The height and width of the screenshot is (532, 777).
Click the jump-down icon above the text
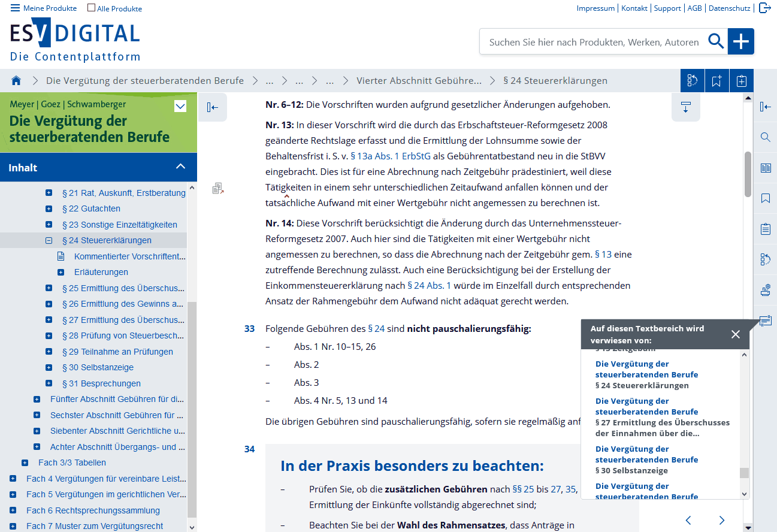686,107
